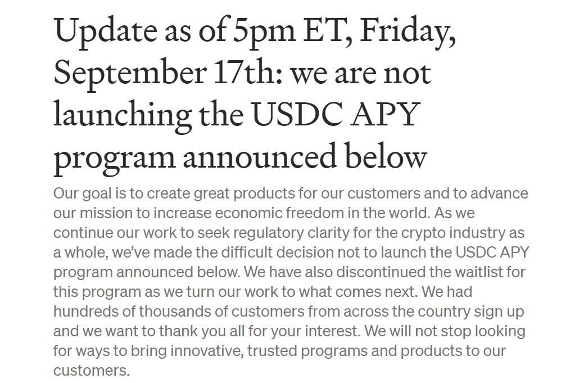
Task: Click "announced below" in the large headline
Action: pyautogui.click(x=305, y=157)
